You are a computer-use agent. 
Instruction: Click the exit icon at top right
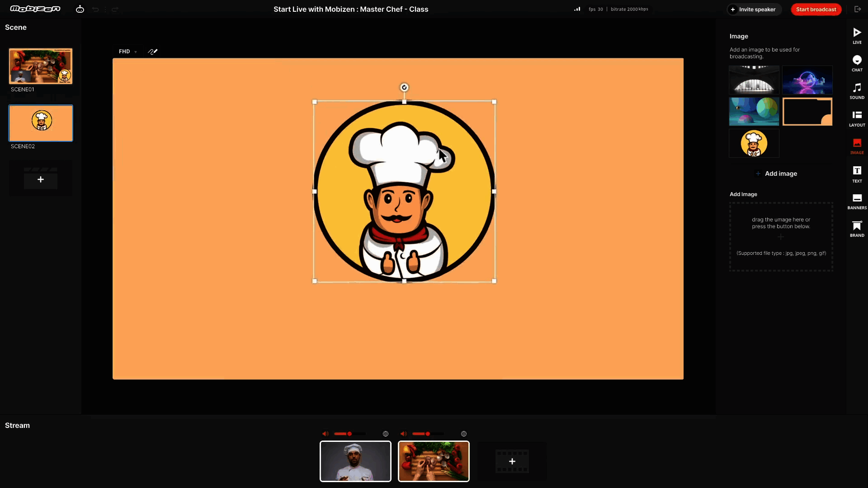pyautogui.click(x=858, y=9)
